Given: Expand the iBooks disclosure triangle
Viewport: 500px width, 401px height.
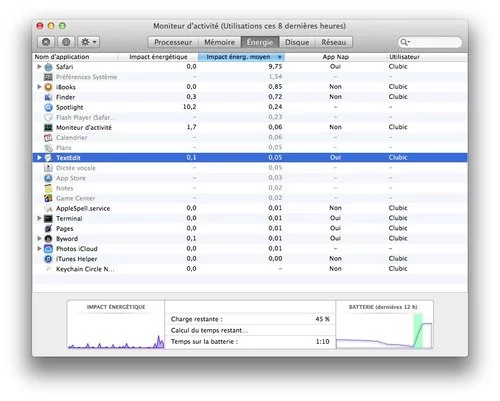Looking at the screenshot, I should (39, 87).
